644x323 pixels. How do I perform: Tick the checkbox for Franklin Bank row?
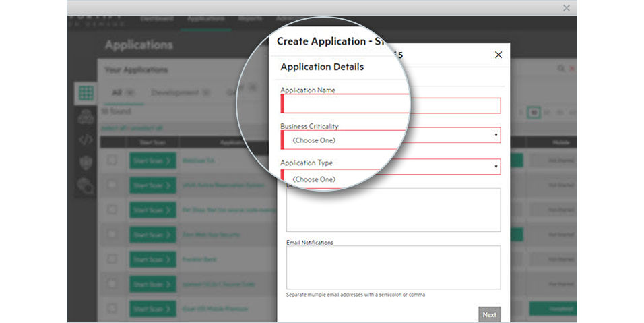click(112, 259)
